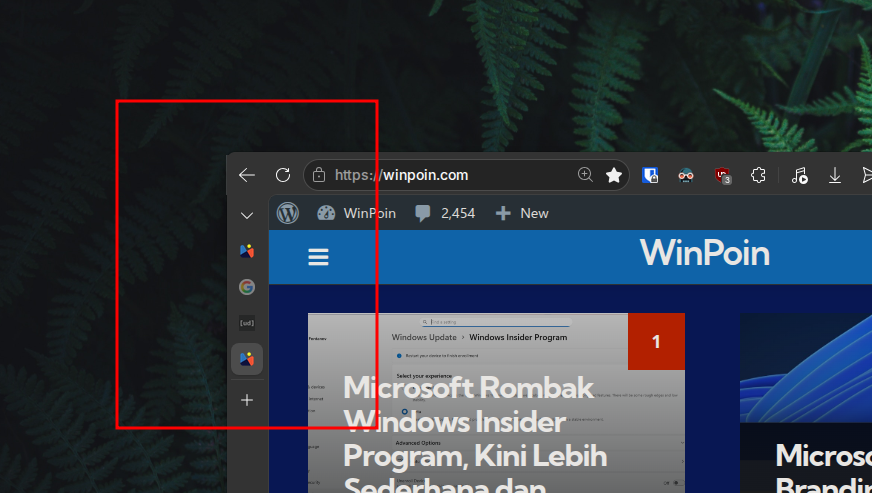Select the active WinPoin vertical tab
This screenshot has height=493, width=872.
tap(247, 359)
